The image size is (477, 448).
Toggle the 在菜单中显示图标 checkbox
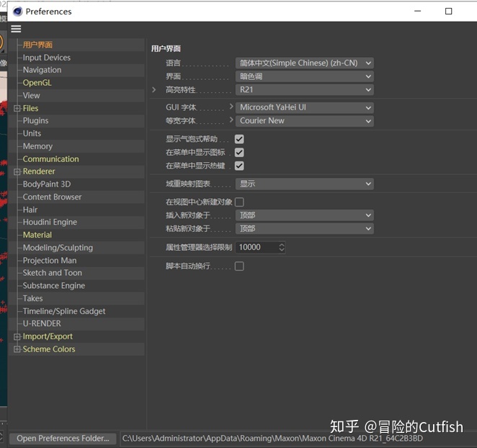pos(239,153)
